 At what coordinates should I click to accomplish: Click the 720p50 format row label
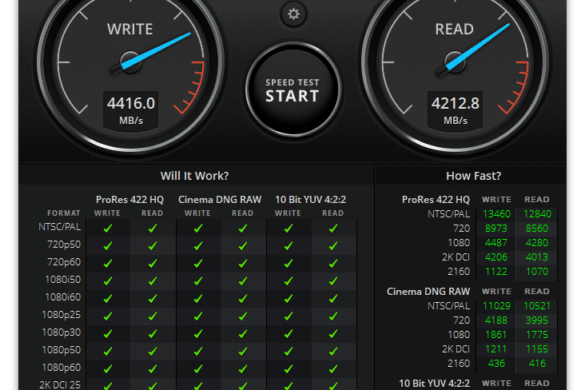tap(64, 244)
